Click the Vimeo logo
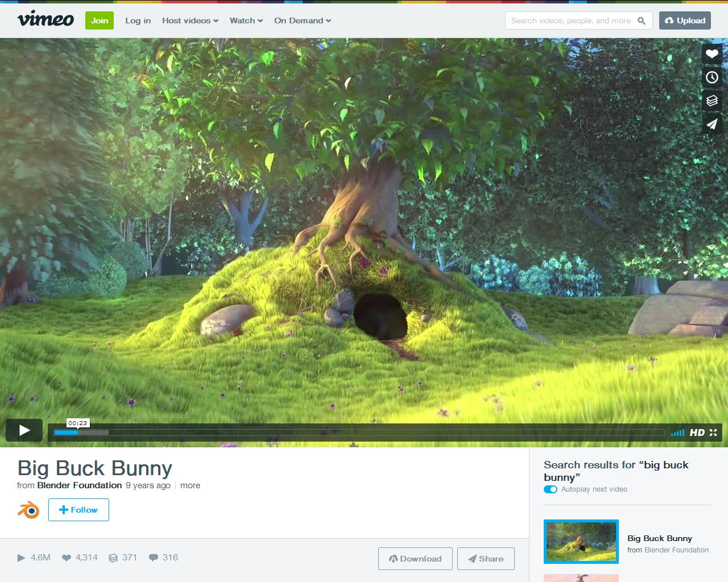Image resolution: width=728 pixels, height=582 pixels. click(45, 20)
